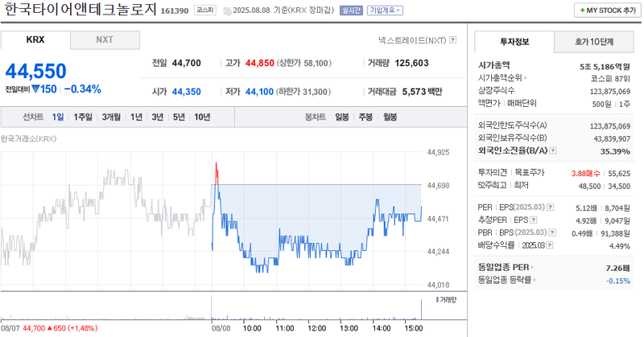Click the 15:00 volume spike bar
This screenshot has width=644, height=337.
pyautogui.click(x=421, y=309)
